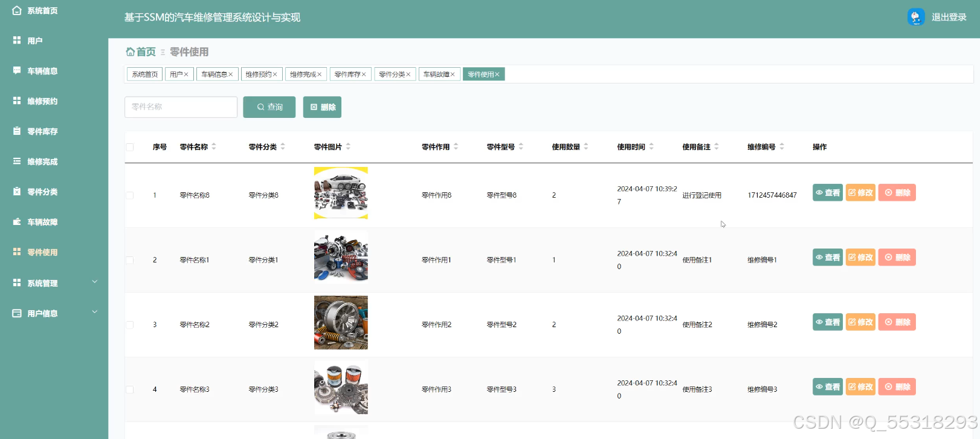Screen dimensions: 980x439
Task: Click the 删除 button above the table
Action: [x=323, y=107]
